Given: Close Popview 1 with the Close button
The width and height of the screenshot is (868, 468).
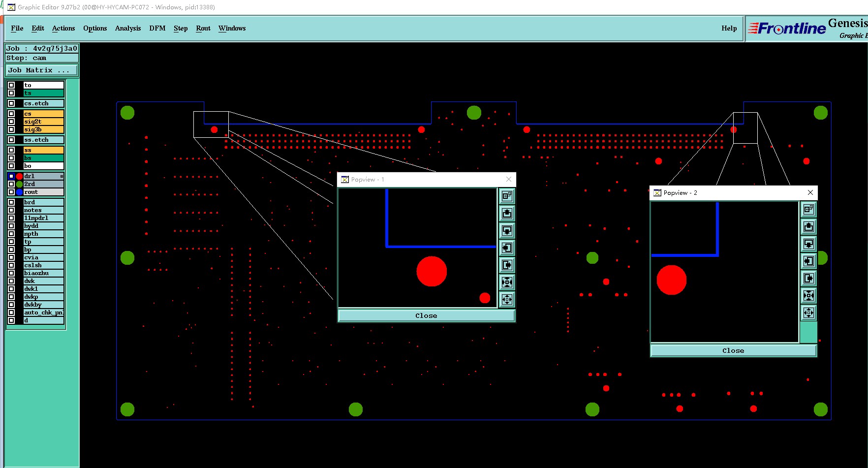Looking at the screenshot, I should [x=426, y=315].
